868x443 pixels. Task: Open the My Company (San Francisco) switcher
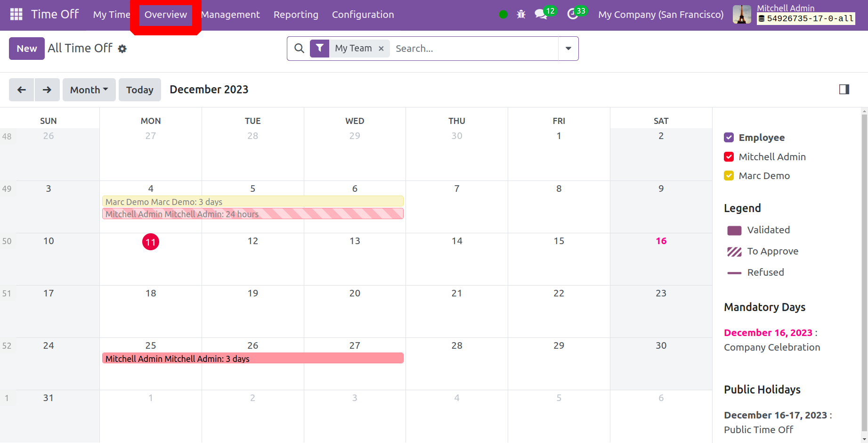pyautogui.click(x=661, y=15)
